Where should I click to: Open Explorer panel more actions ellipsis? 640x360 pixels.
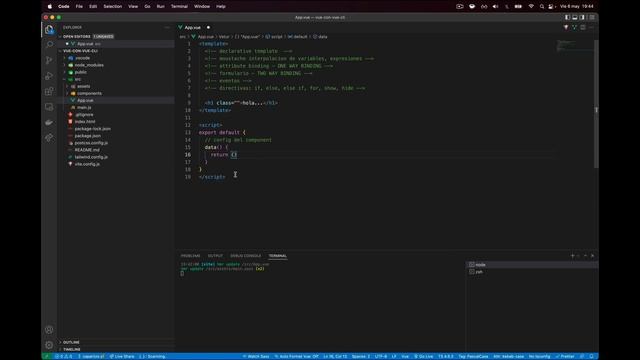click(167, 27)
